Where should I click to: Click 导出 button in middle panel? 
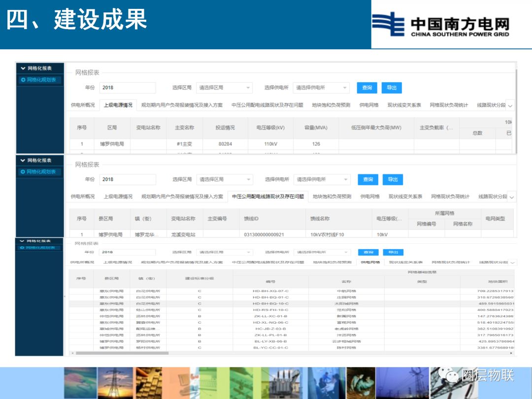[x=393, y=179]
